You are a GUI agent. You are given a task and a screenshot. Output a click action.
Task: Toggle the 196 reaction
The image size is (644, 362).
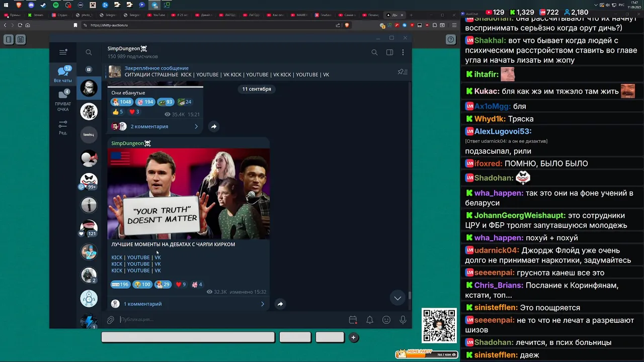pyautogui.click(x=120, y=285)
